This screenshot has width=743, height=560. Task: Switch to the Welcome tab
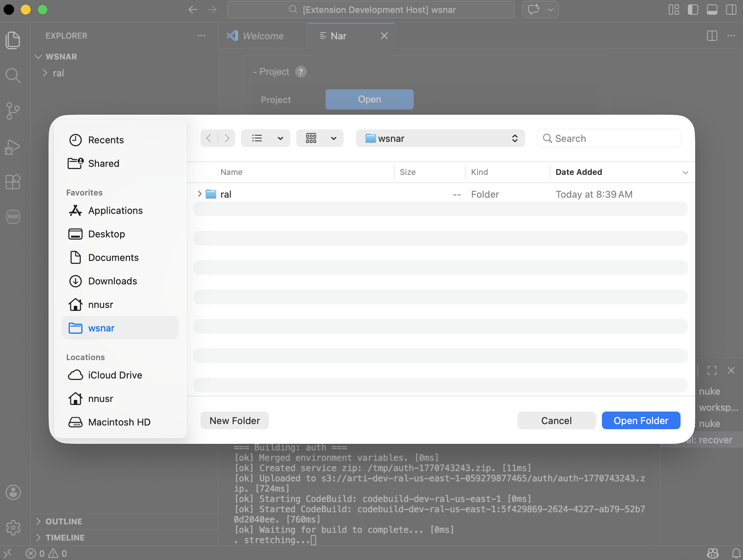(263, 36)
